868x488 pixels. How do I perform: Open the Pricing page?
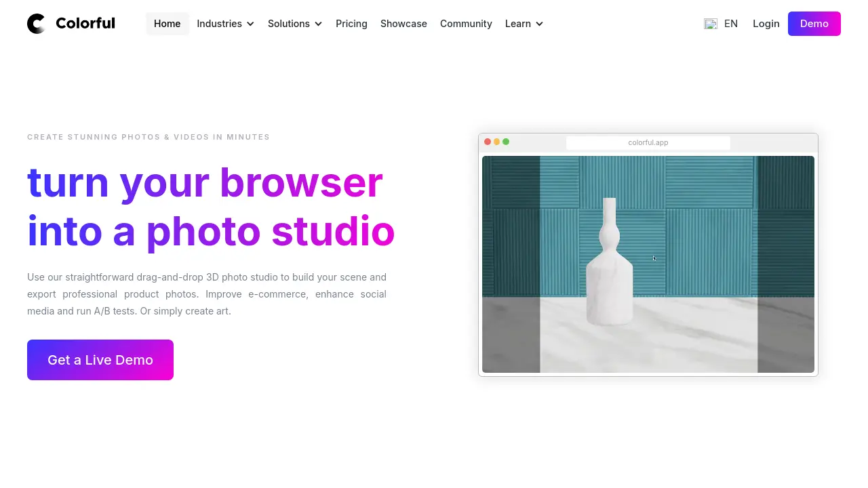(x=351, y=24)
